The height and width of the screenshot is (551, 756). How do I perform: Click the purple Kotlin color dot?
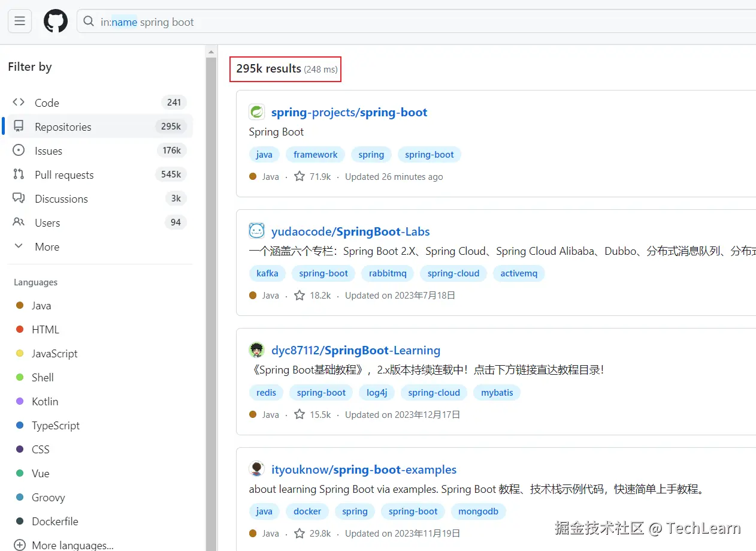click(20, 401)
